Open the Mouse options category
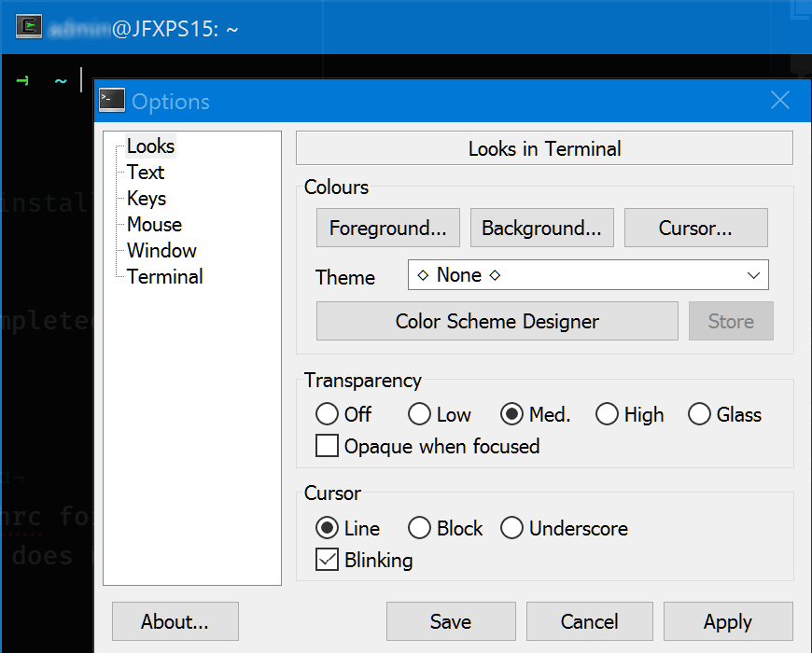This screenshot has height=653, width=812. pyautogui.click(x=154, y=225)
